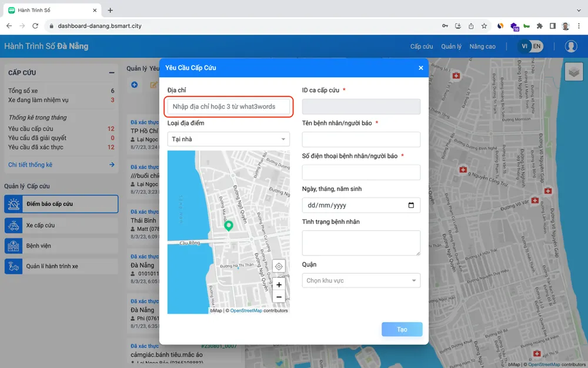Click the green location pin on map
The height and width of the screenshot is (368, 588).
(x=229, y=225)
